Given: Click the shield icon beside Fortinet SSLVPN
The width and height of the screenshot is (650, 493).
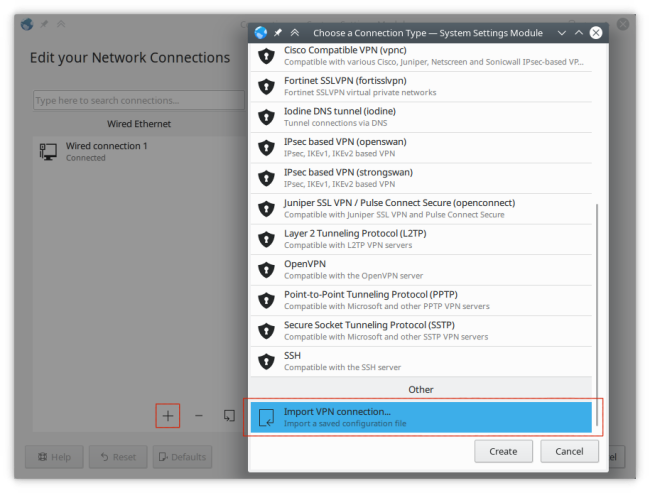Looking at the screenshot, I should pyautogui.click(x=266, y=87).
